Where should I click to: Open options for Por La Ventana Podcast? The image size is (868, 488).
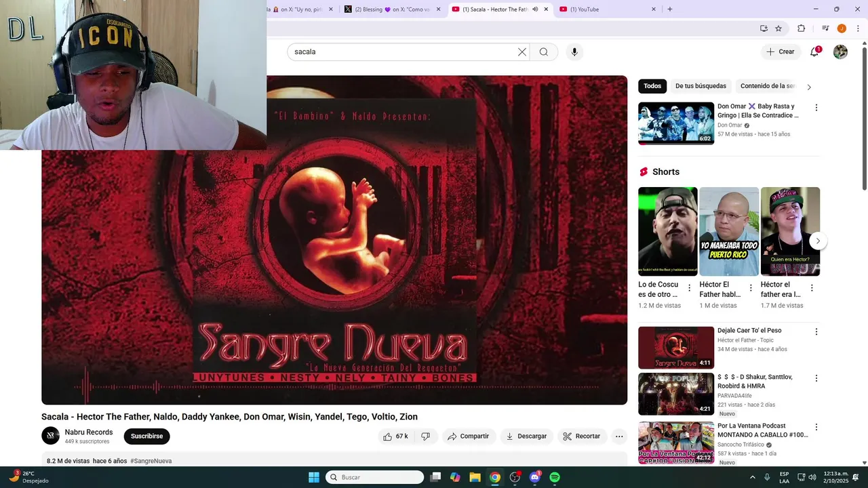(x=816, y=427)
